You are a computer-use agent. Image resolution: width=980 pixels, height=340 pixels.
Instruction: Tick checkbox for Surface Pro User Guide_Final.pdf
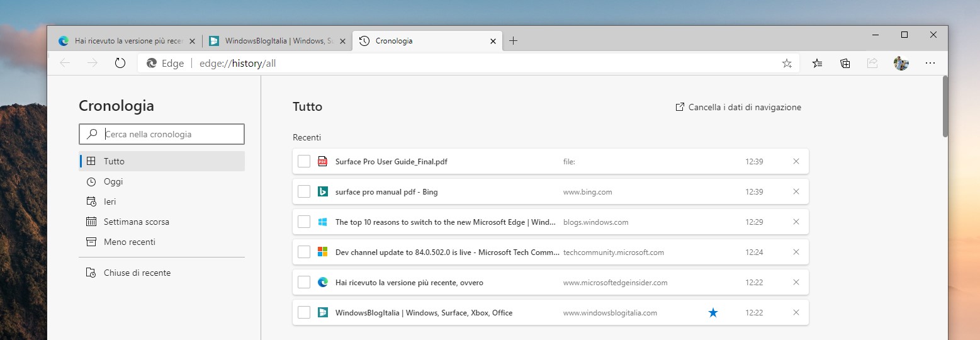[304, 161]
